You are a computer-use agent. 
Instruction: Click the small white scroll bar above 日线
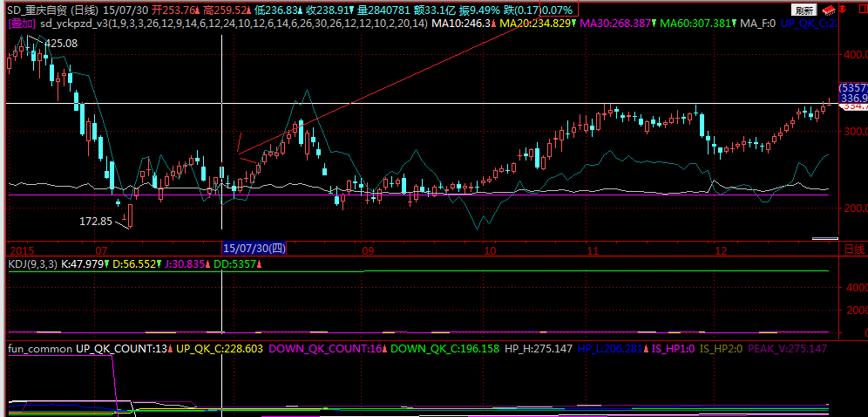point(824,237)
